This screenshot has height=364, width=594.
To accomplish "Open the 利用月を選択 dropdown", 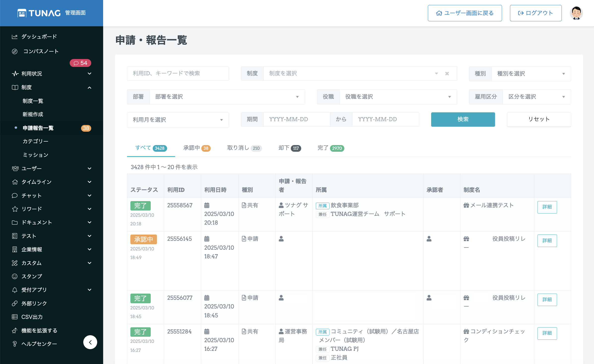I will (x=178, y=120).
